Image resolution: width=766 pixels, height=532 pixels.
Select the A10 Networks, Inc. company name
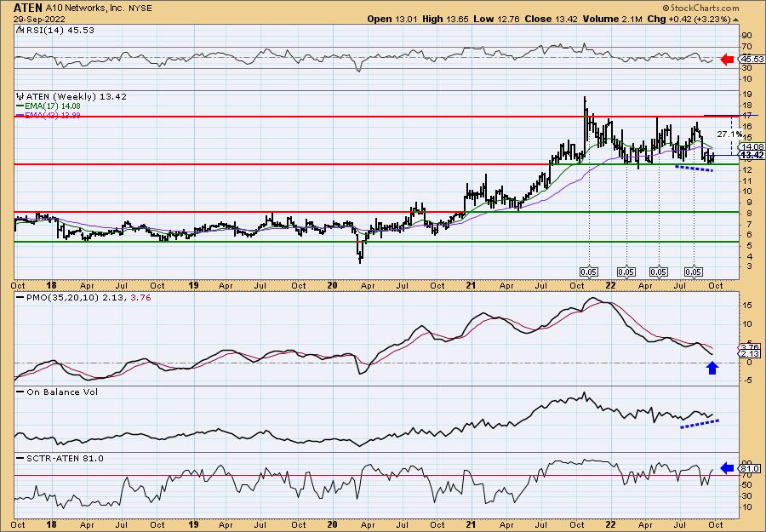point(85,9)
